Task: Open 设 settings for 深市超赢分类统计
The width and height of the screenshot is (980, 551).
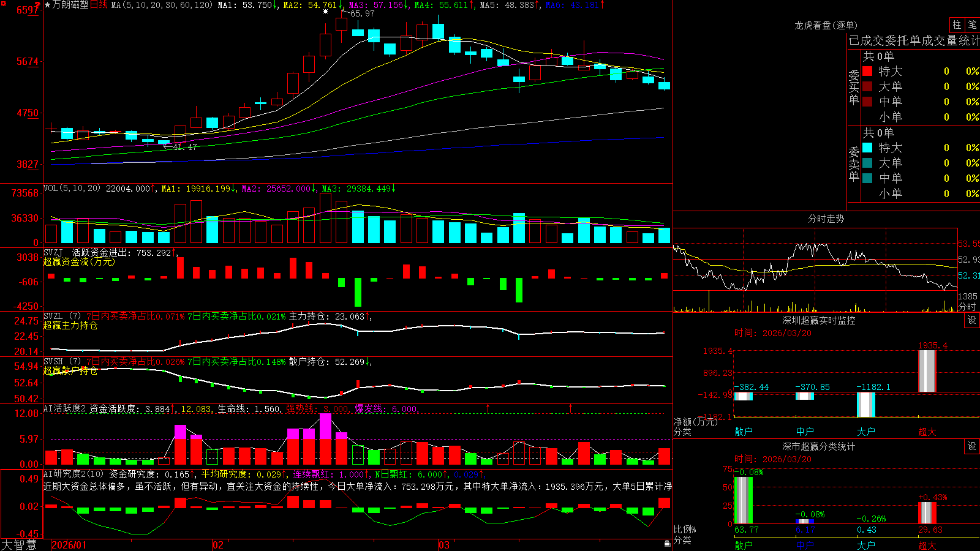Action: coord(972,446)
